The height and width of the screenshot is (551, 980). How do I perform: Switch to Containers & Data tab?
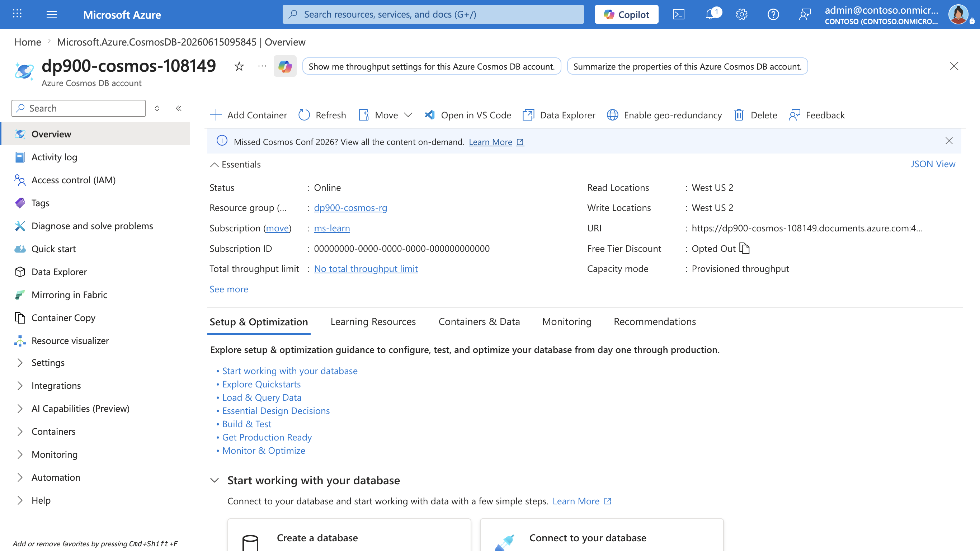[479, 321]
